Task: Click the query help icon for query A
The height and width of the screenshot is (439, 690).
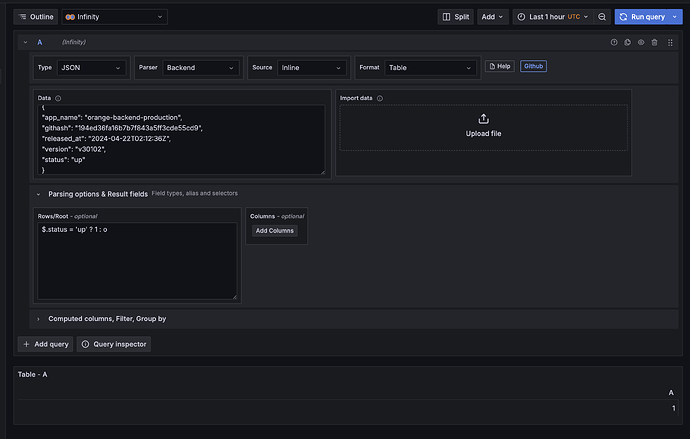Action: click(614, 42)
